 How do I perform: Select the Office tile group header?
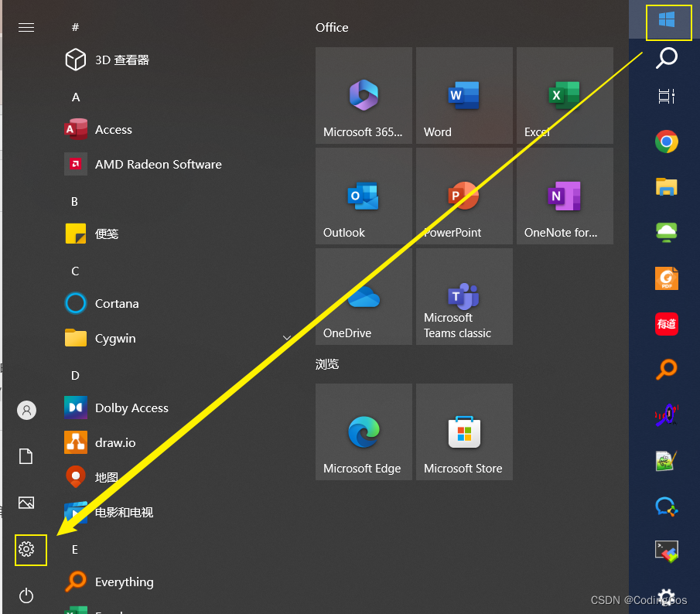[332, 28]
